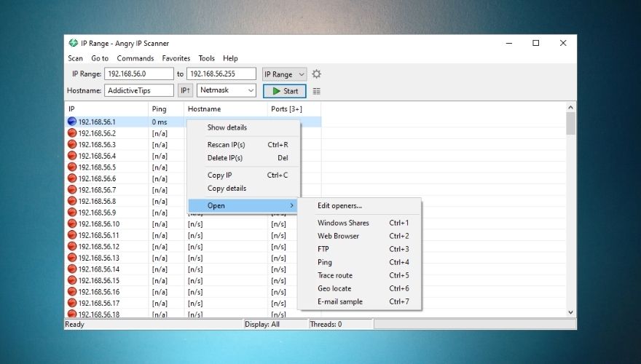Click red status icon for 192.168.56.5
641x364 pixels.
pyautogui.click(x=72, y=167)
